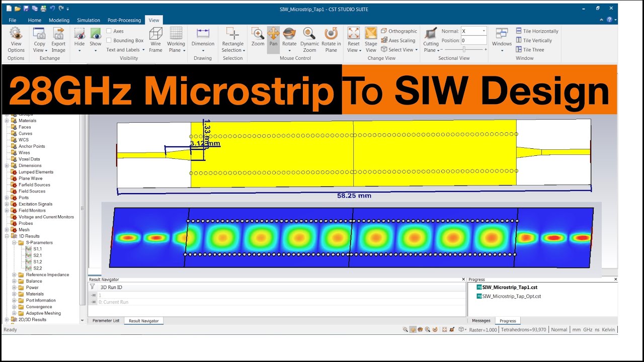The height and width of the screenshot is (362, 644).
Task: Toggle Orthographic projection
Action: click(399, 31)
